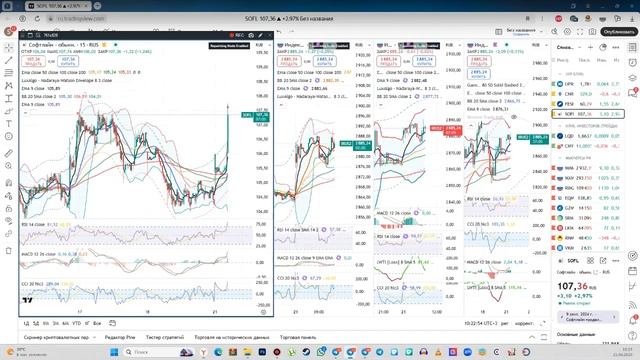Open the Fibonacci tools group in the left toolbar

coord(9,73)
